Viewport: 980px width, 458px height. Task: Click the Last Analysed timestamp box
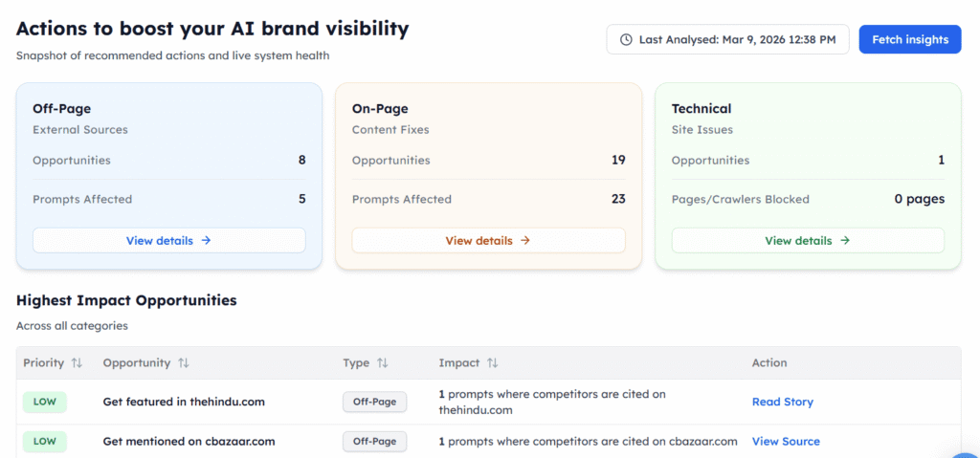click(x=727, y=39)
